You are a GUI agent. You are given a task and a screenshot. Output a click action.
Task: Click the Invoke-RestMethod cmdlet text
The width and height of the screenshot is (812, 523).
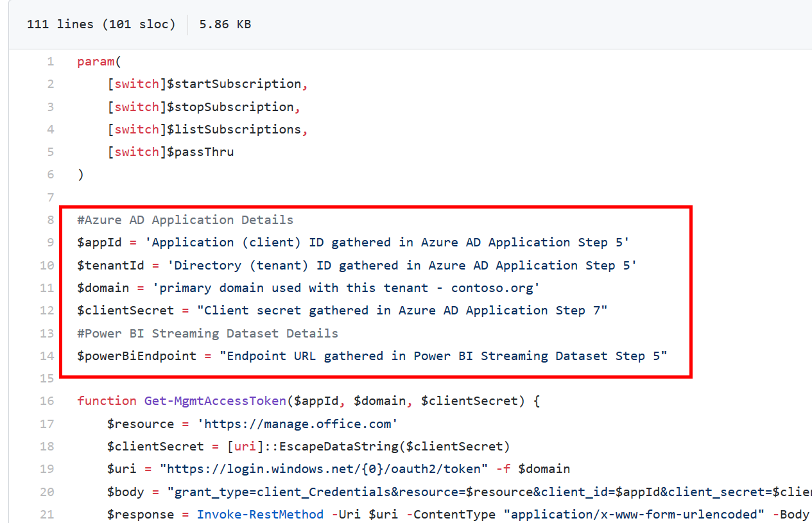tap(260, 514)
